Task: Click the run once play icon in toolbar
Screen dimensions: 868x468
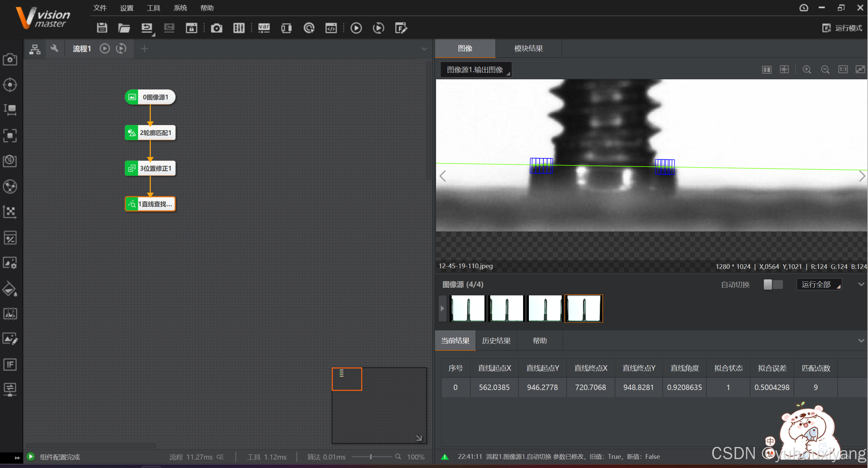Action: 356,28
